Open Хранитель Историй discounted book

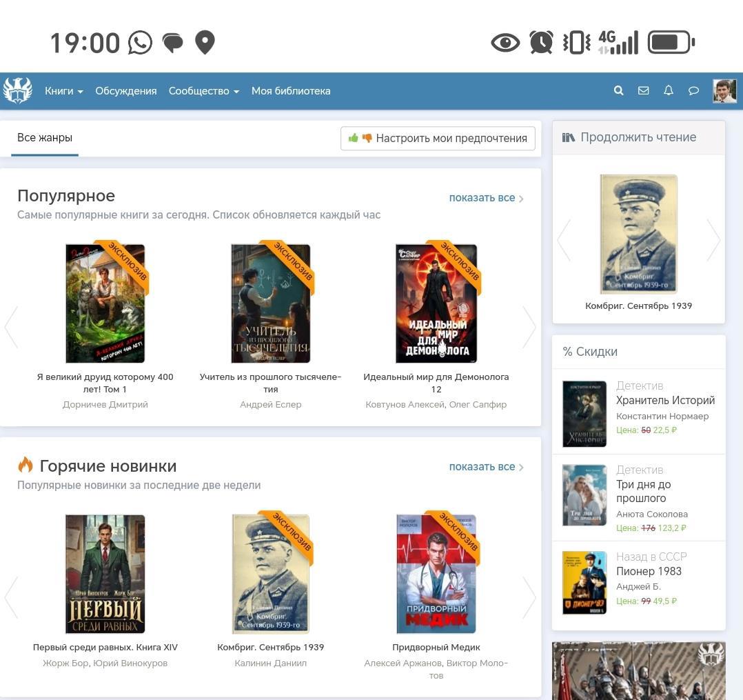(664, 401)
